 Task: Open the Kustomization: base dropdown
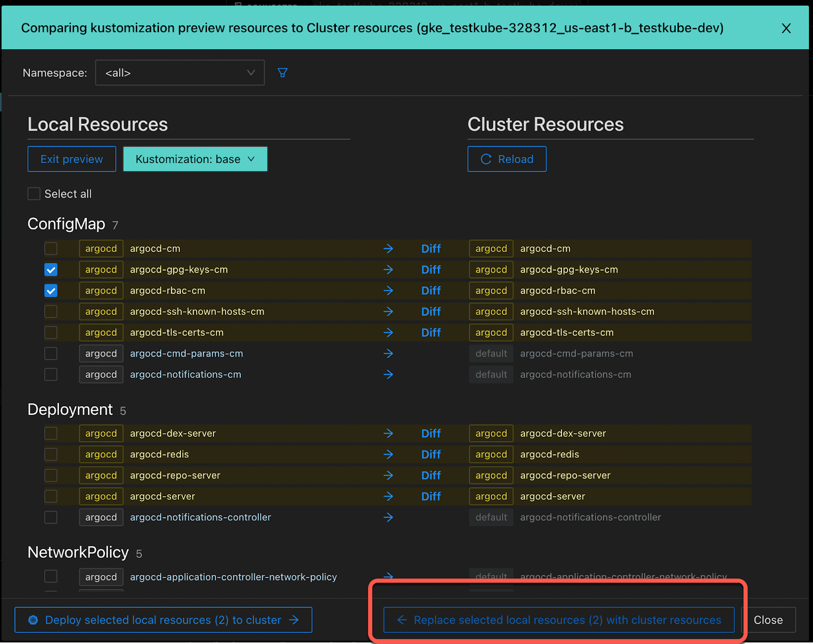click(x=195, y=159)
